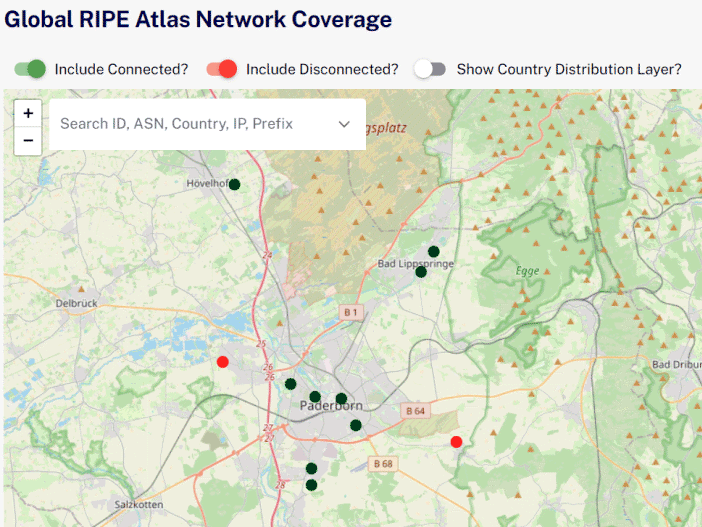Zoom in the map with plus button
The image size is (702, 527).
(28, 113)
